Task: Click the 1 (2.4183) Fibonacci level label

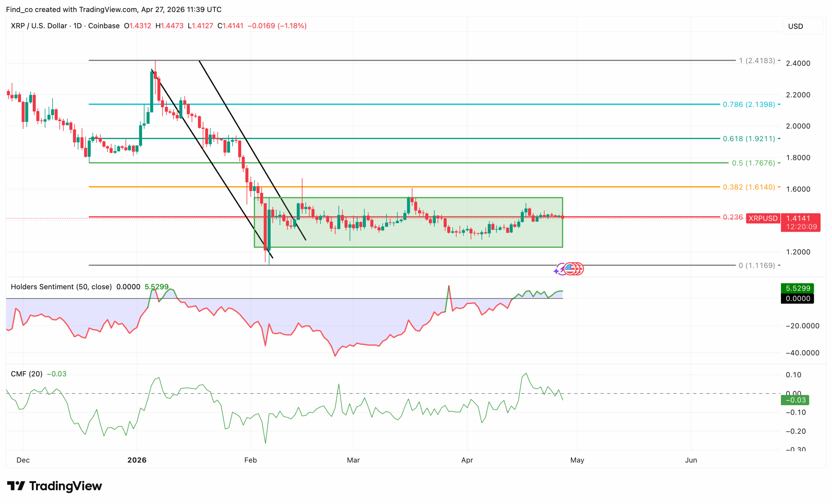Action: pos(757,60)
